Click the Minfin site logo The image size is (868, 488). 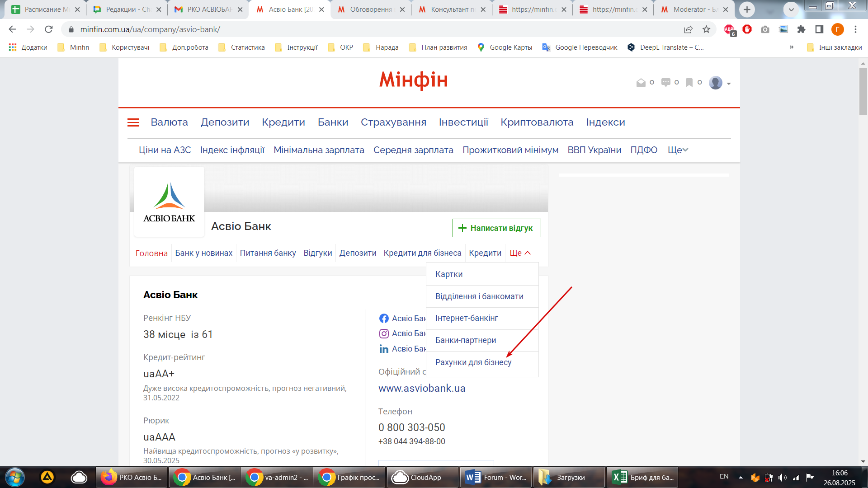413,80
